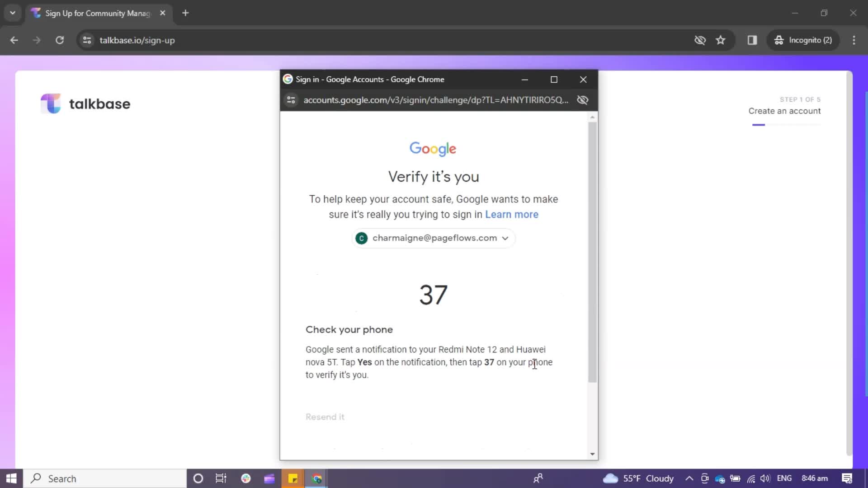Click the bookmark star icon in Chrome
This screenshot has height=488, width=868.
[x=721, y=40]
